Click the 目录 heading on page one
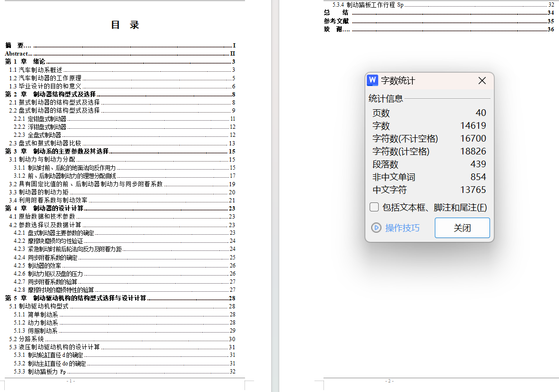The height and width of the screenshot is (392, 559). pos(125,25)
